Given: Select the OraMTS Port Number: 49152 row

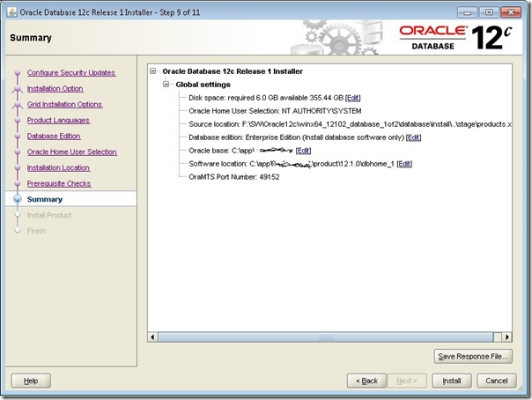Looking at the screenshot, I should tap(234, 177).
